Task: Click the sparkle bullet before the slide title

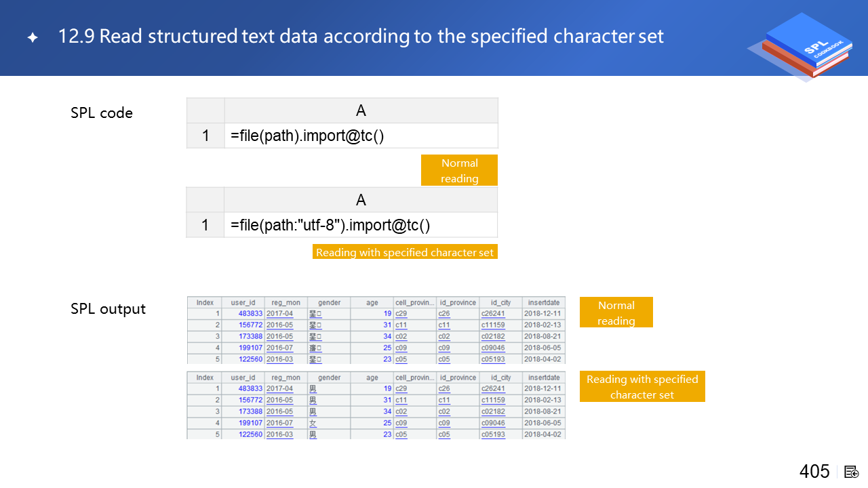Action: point(33,38)
